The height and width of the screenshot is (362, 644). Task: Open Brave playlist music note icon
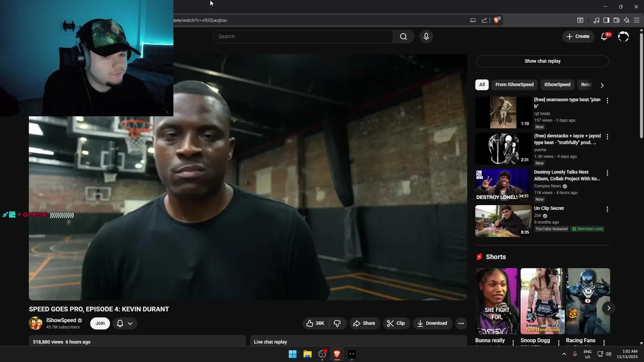click(596, 20)
